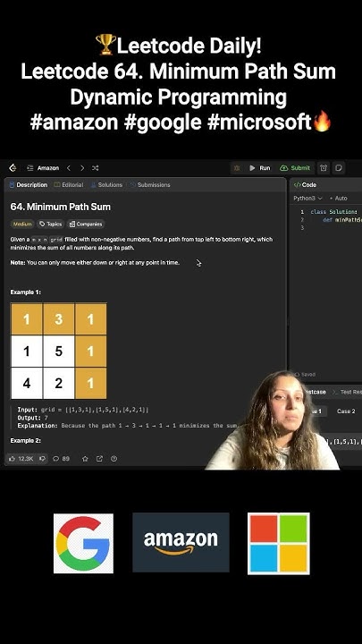Screen dimensions: 362x644
Task: Click the share external link icon
Action: (x=99, y=458)
